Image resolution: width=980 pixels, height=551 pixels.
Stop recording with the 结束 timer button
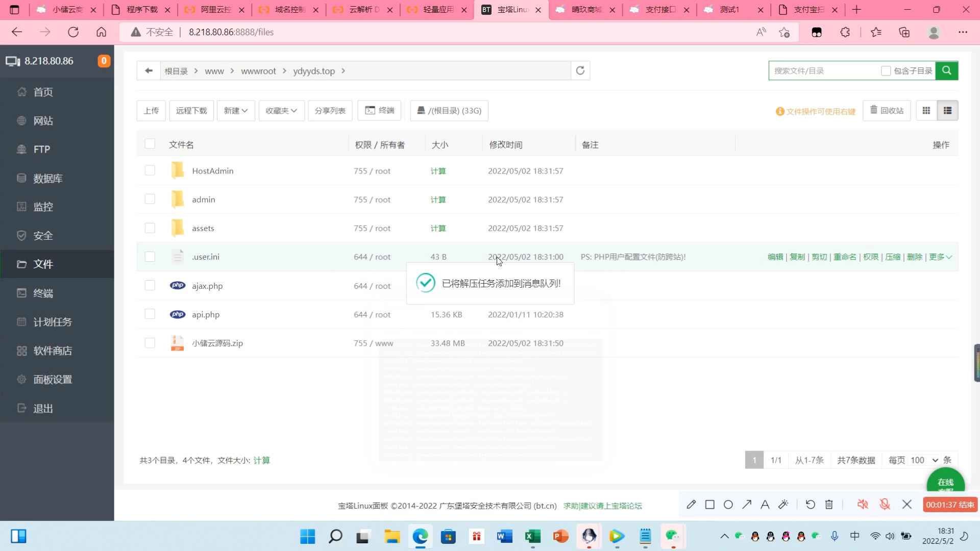[950, 505]
